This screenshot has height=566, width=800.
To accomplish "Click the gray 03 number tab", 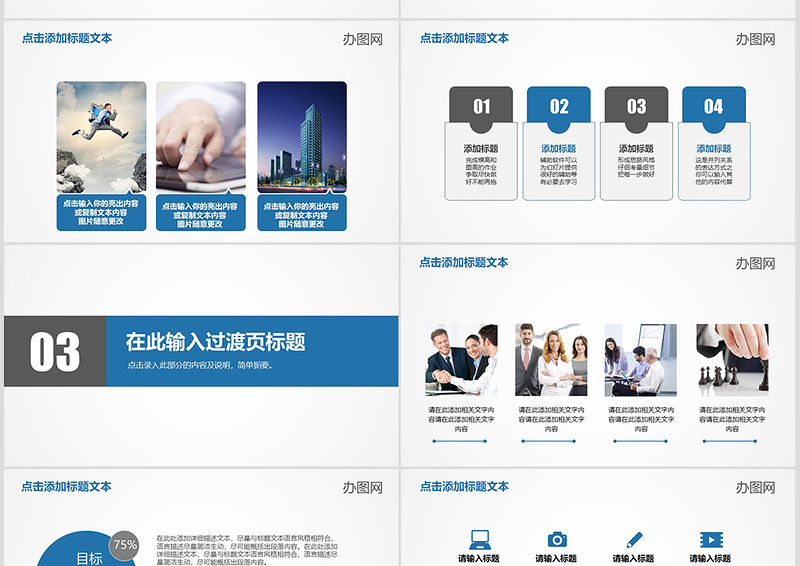I will point(636,106).
